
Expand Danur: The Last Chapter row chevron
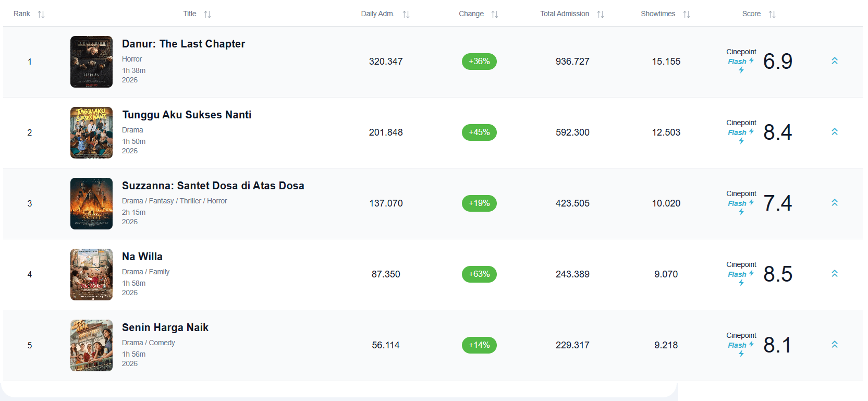[x=835, y=61]
